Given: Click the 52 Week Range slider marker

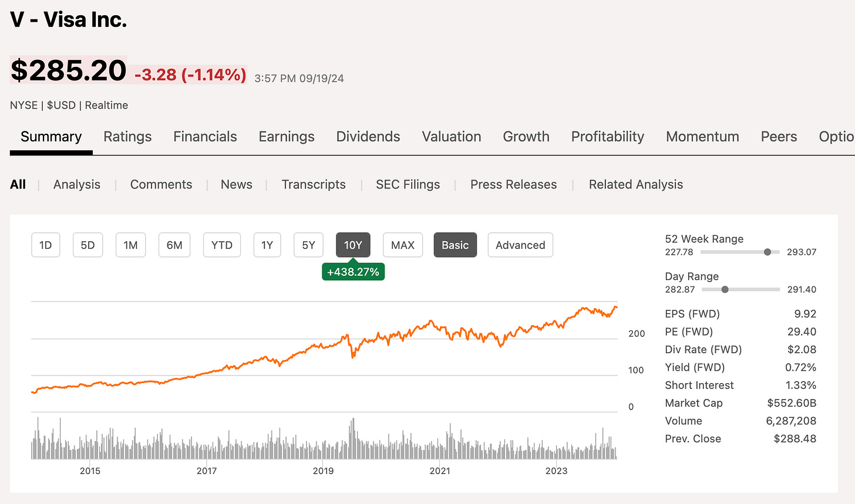Looking at the screenshot, I should coord(768,252).
